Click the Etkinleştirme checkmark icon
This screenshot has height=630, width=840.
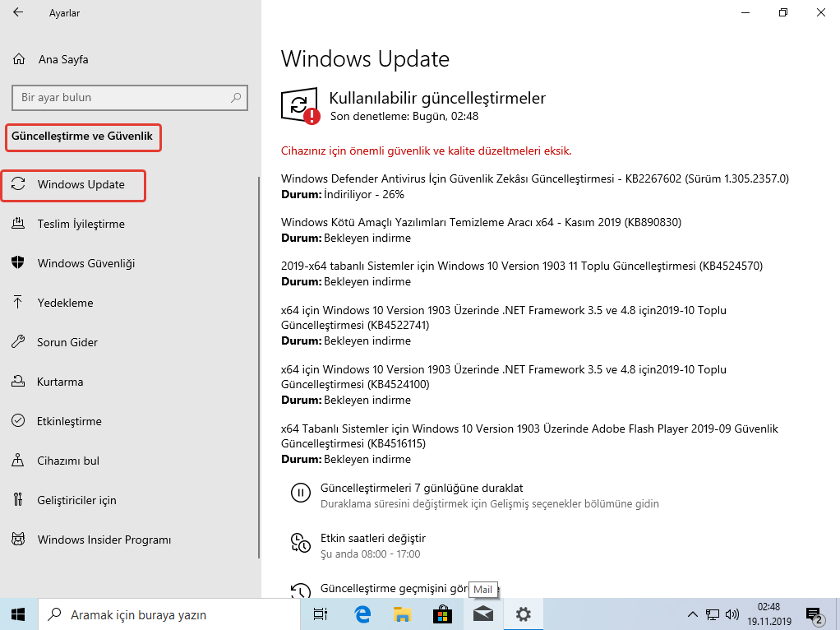[18, 421]
